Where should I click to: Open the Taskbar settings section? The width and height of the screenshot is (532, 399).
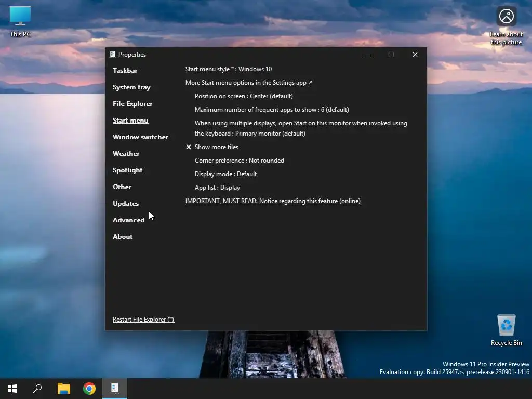[x=125, y=71]
